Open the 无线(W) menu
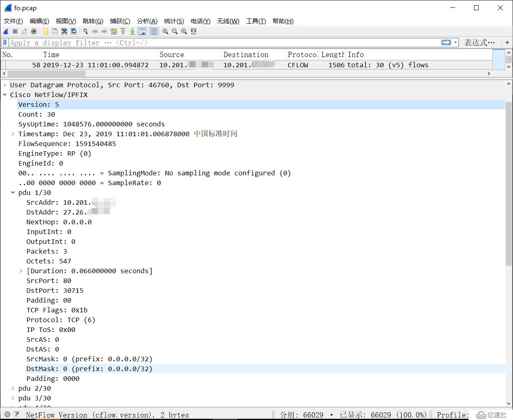The height and width of the screenshot is (420, 513). (228, 21)
